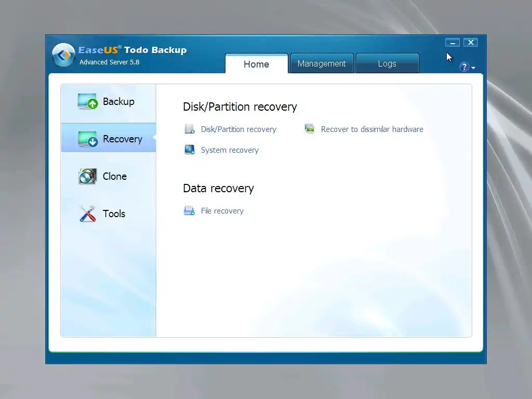Select Clone label in the sidebar
532x399 pixels.
coord(115,177)
